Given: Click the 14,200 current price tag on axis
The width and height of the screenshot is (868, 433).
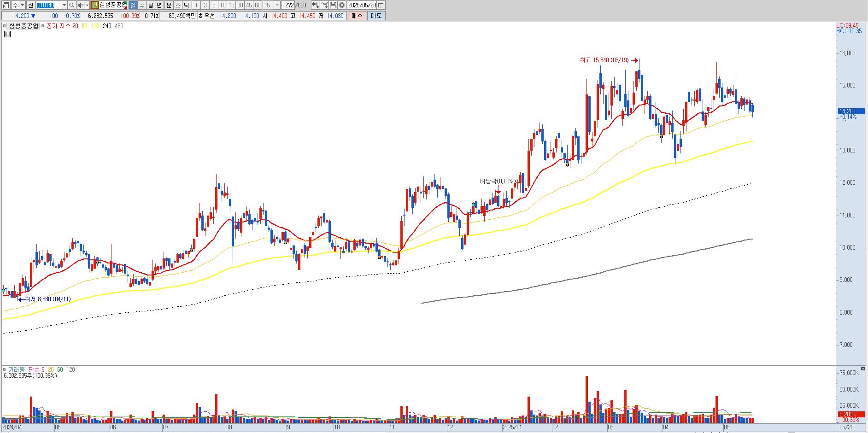Looking at the screenshot, I should [850, 111].
